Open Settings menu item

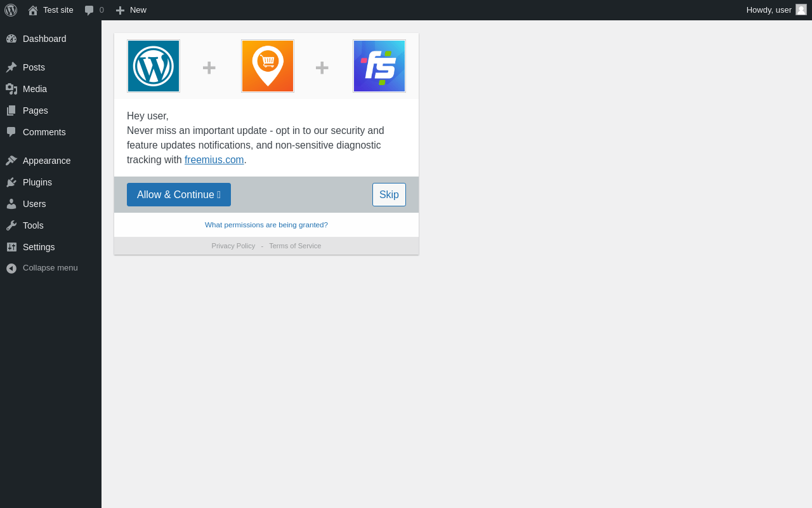51,247
